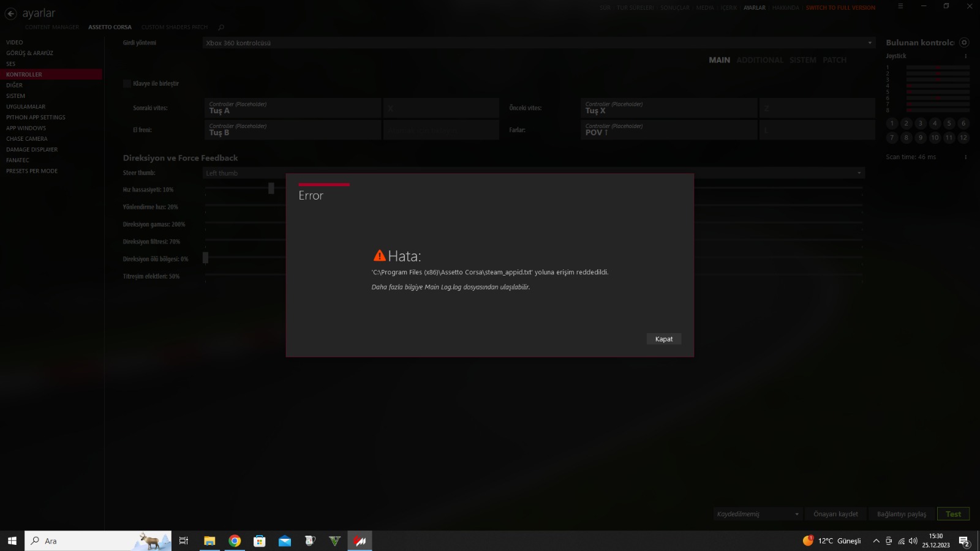
Task: Open Google Chrome from the taskbar
Action: pos(235,541)
